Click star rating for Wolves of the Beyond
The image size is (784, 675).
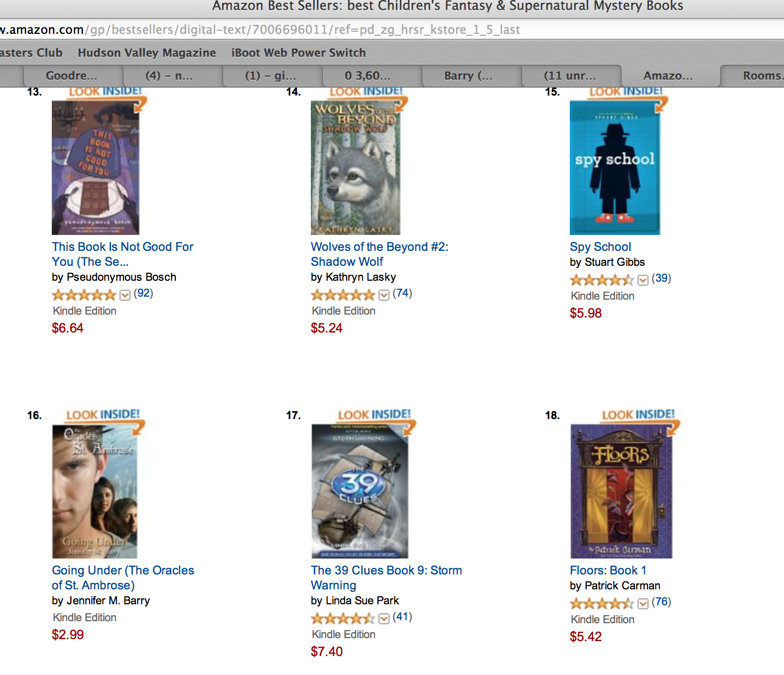point(343,295)
